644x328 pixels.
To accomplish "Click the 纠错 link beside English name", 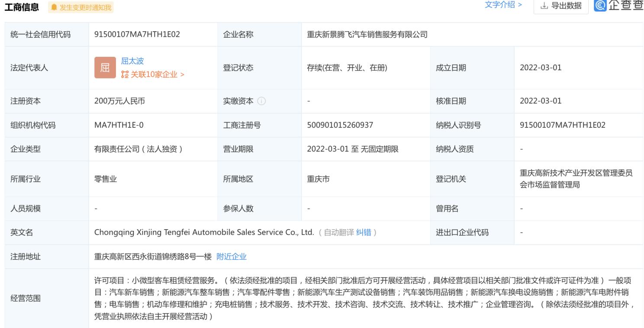I will pos(364,233).
